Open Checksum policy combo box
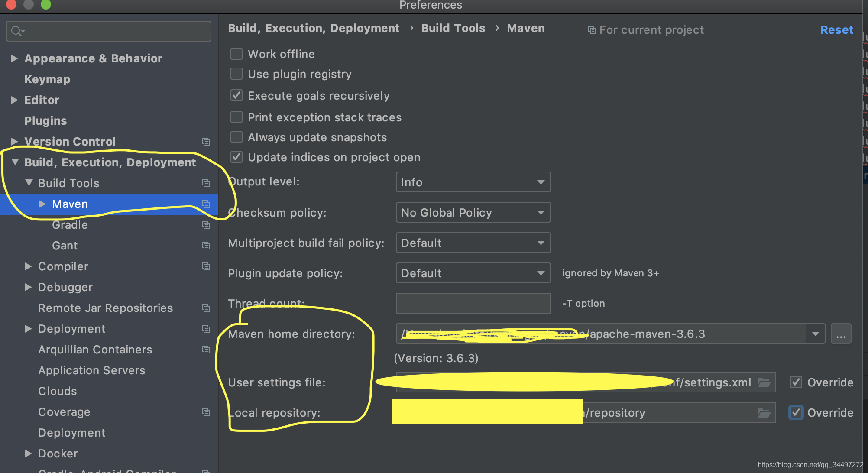The height and width of the screenshot is (473, 868). click(473, 213)
